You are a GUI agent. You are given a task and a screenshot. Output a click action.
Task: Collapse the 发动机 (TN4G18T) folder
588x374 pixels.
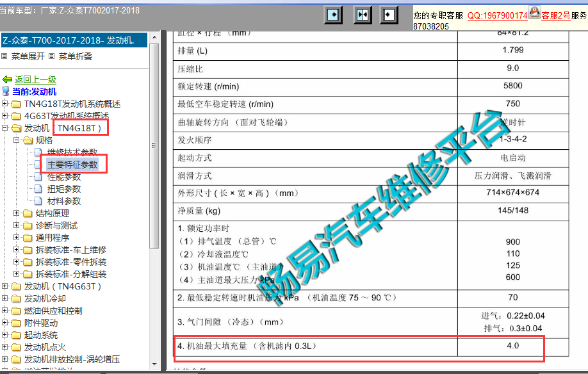pos(4,128)
